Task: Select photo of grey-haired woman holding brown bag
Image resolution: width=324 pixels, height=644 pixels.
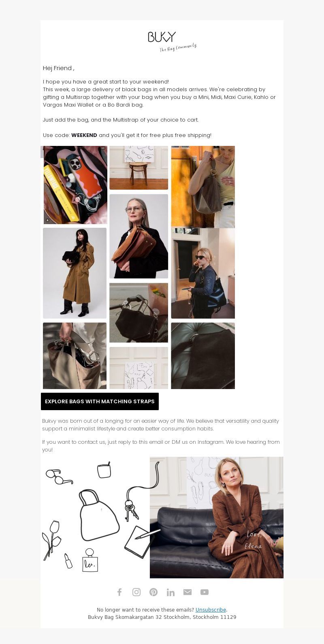Action: point(139,236)
